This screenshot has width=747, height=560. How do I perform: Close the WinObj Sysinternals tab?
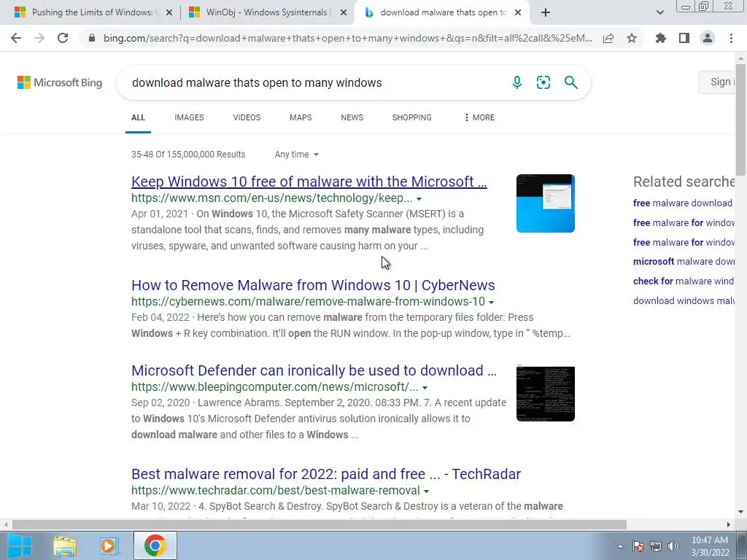[x=343, y=12]
